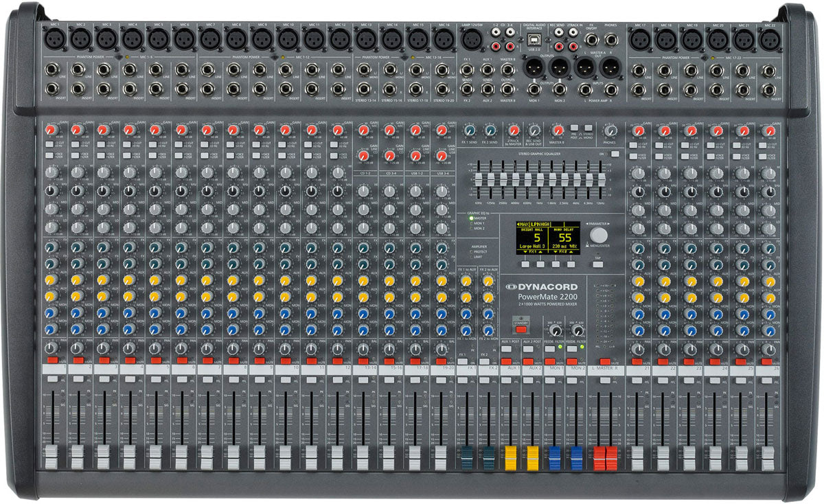Hit the TAP tempo button
Image resolution: width=824 pixels, height=504 pixels.
click(x=597, y=264)
